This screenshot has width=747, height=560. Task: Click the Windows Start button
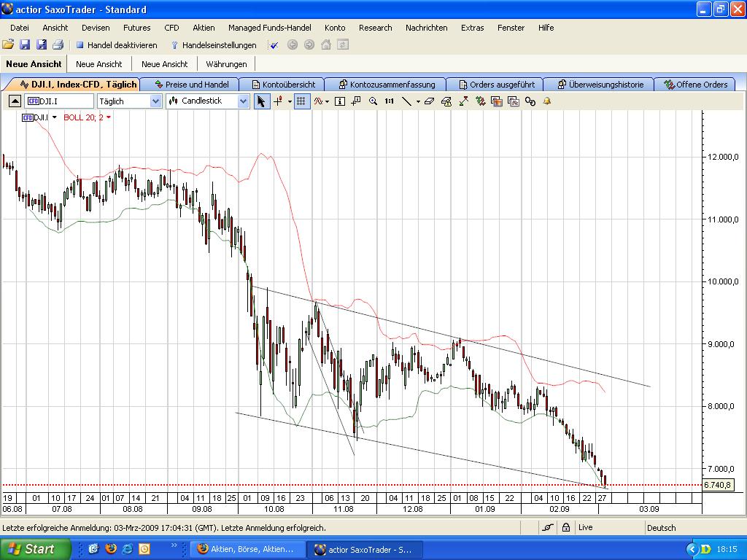[35, 549]
